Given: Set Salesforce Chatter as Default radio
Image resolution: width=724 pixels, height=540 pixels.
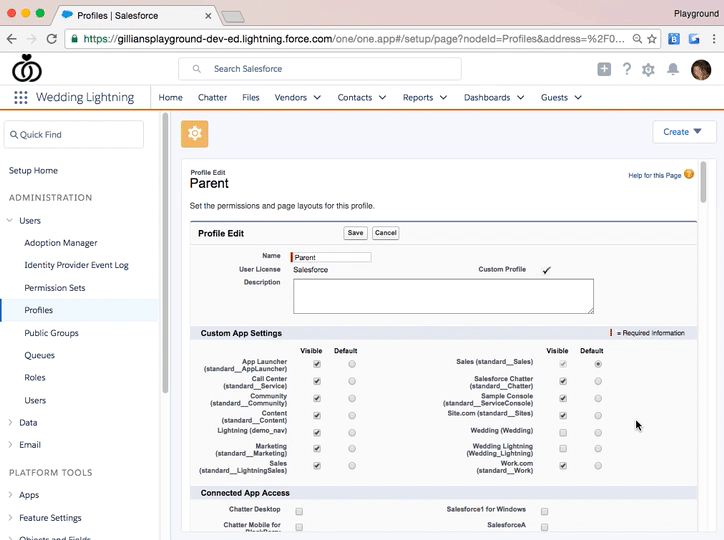Looking at the screenshot, I should coord(598,381).
